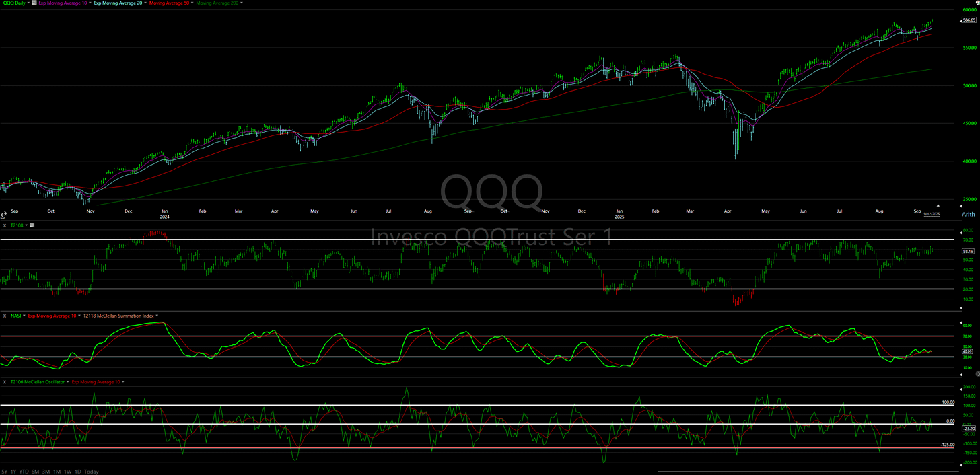The height and width of the screenshot is (475, 980).
Task: Select the Exp Moving Average 10 legend in price pane
Action: 63,3
